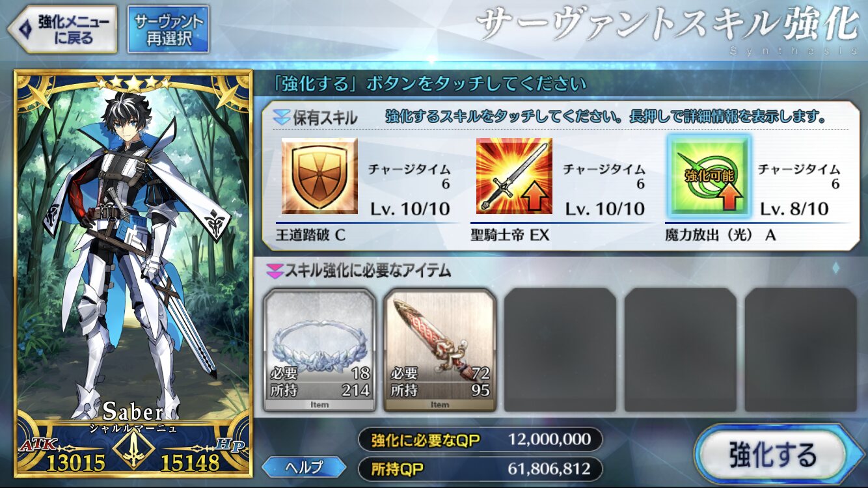
Task: Tap the silver laurel wreath material item
Action: [319, 350]
